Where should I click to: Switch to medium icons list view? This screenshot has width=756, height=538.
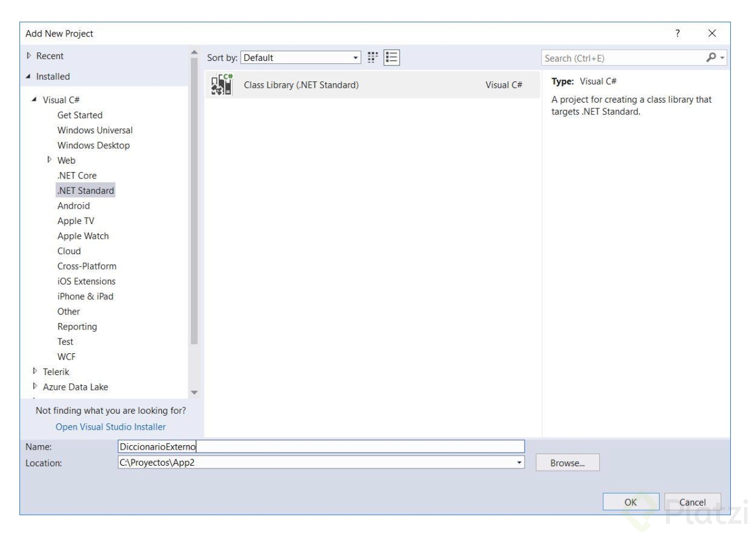point(392,58)
